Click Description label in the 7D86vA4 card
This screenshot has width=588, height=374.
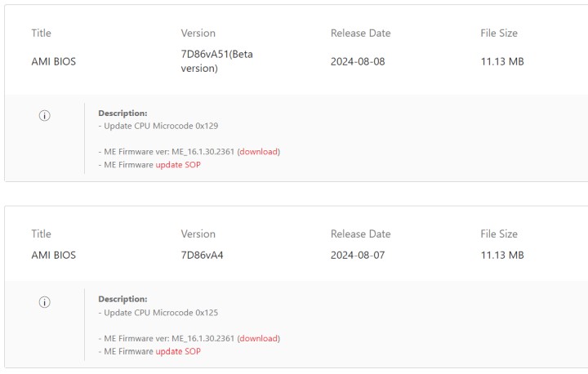(122, 299)
